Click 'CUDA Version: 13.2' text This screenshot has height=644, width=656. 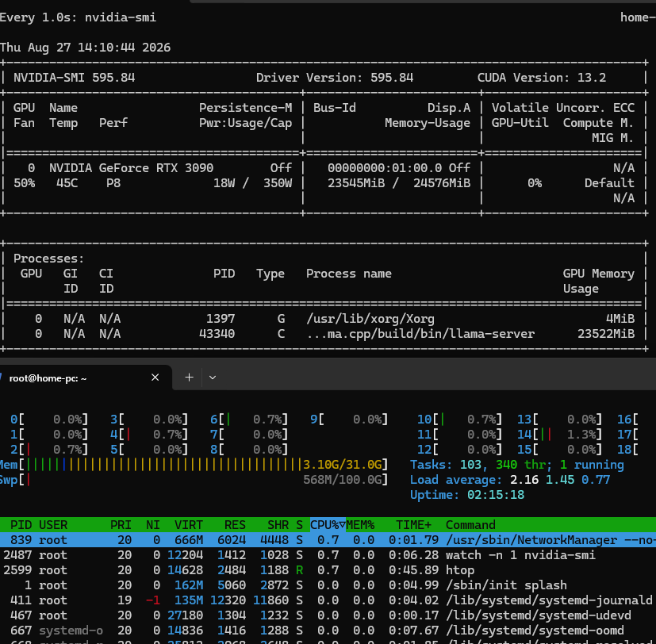[x=541, y=78]
